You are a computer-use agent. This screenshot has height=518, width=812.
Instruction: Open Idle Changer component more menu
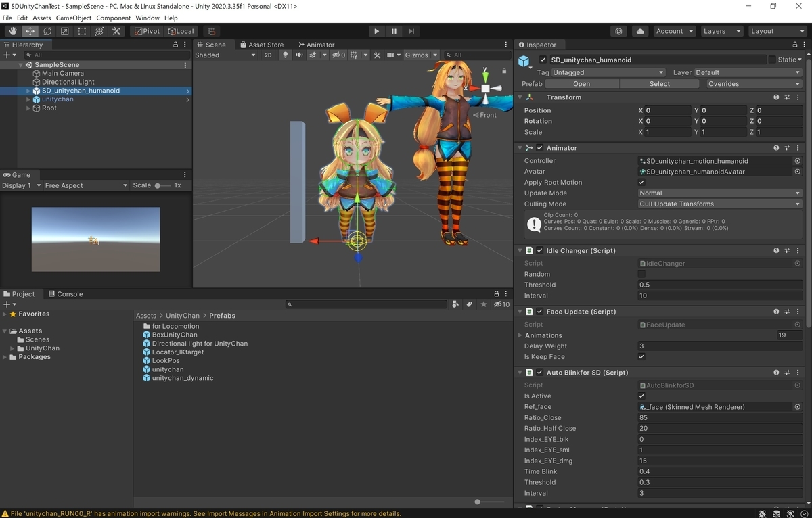tap(799, 250)
